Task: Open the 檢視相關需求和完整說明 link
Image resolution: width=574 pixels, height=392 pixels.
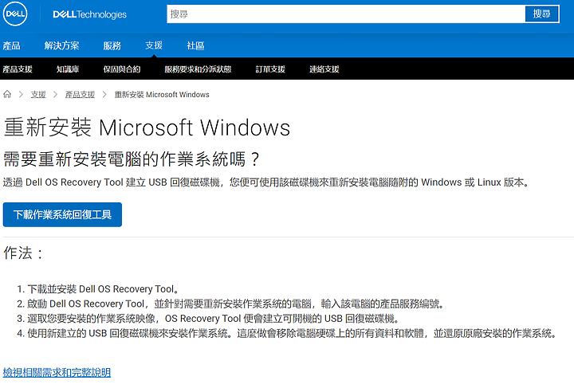Action: tap(57, 372)
